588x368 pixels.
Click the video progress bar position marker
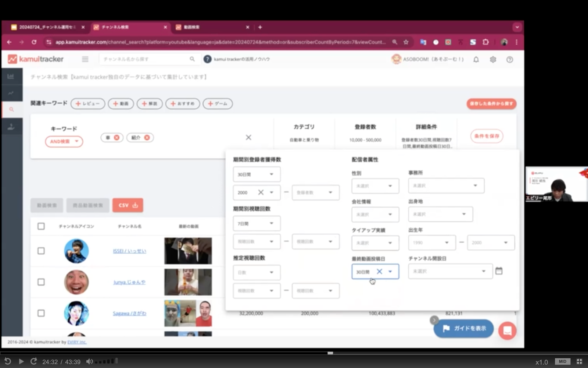pyautogui.click(x=330, y=353)
